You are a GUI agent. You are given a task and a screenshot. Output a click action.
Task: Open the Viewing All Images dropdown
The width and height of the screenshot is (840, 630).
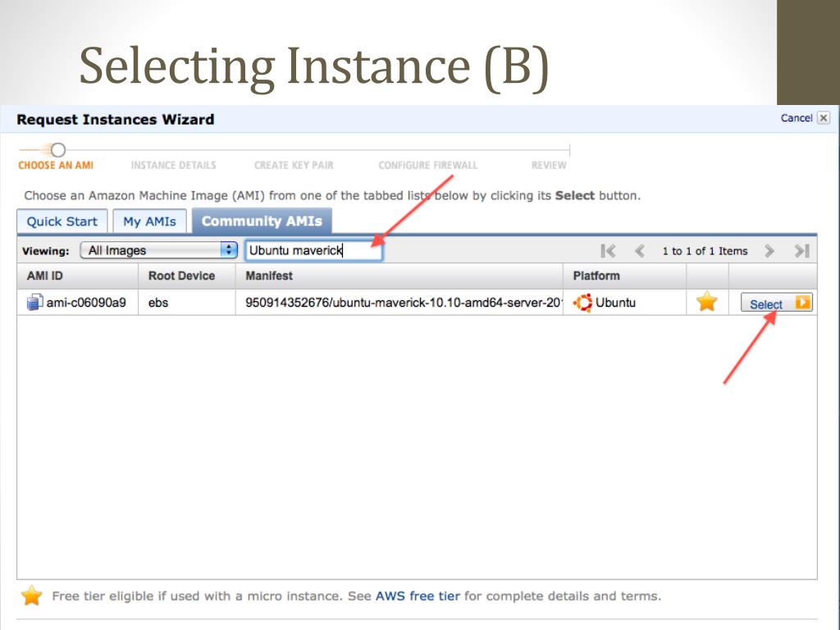[x=158, y=250]
